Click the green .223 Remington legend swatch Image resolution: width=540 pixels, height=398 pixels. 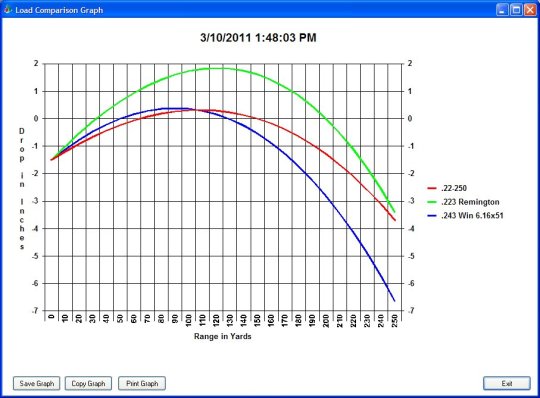(x=432, y=202)
